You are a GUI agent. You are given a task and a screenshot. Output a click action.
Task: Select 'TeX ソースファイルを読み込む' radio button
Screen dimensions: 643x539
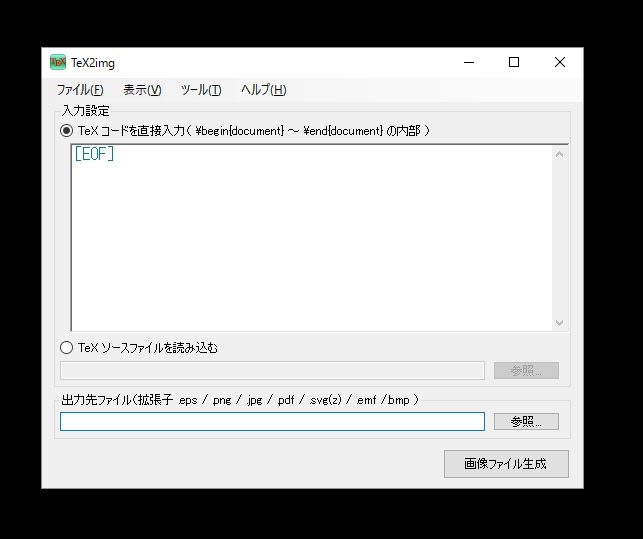point(66,348)
